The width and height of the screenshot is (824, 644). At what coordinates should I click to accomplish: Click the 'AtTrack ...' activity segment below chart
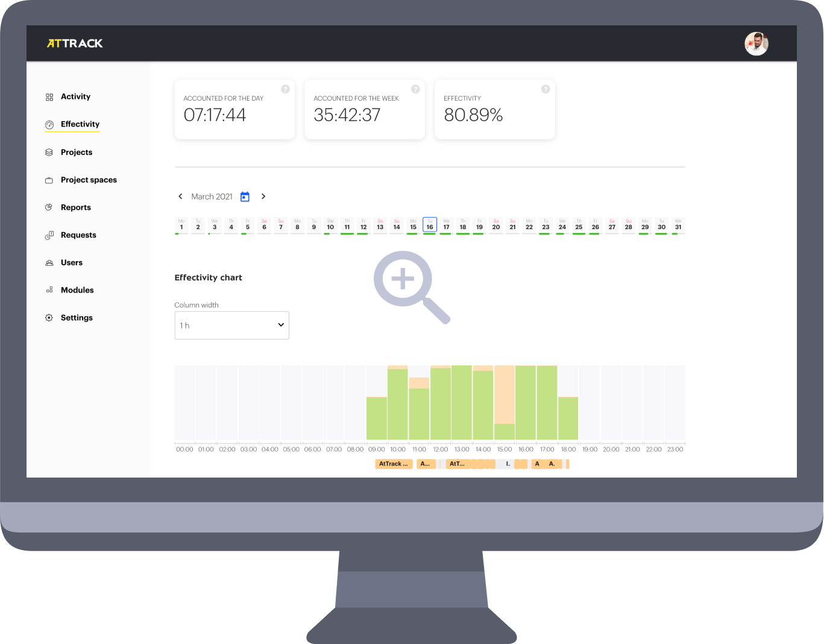[x=394, y=464]
